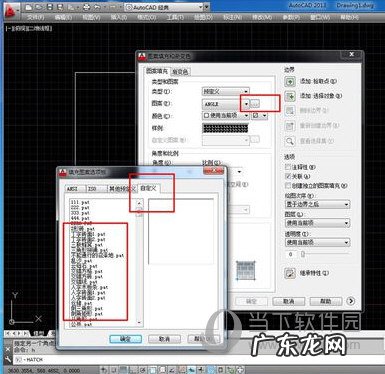Open the 标注(N) menu
The height and width of the screenshot is (374, 385).
[x=232, y=17]
